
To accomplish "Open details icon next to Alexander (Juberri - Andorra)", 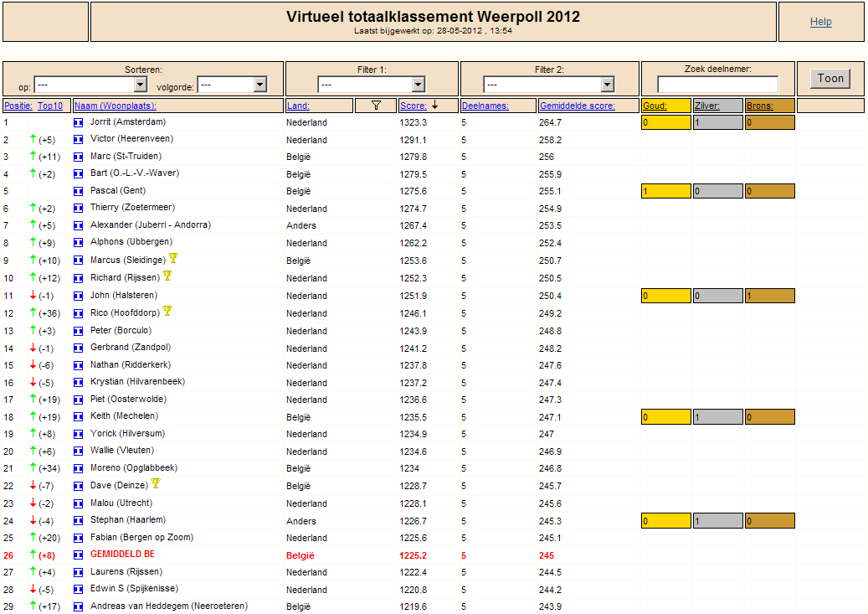I will [78, 225].
